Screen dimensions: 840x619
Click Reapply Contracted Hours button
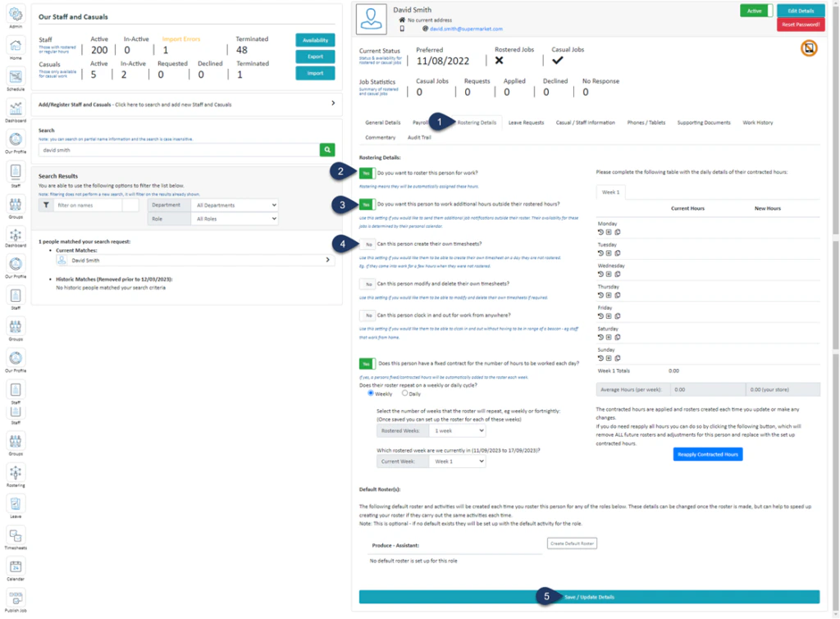(707, 454)
